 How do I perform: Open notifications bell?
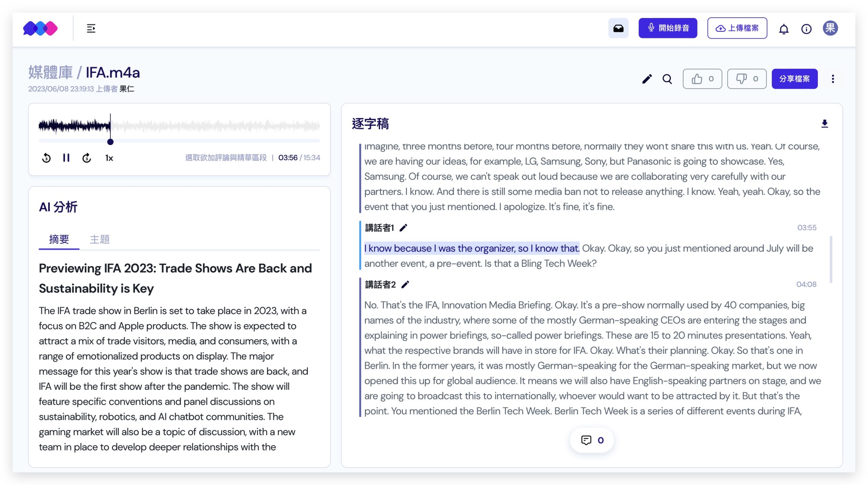tap(784, 29)
